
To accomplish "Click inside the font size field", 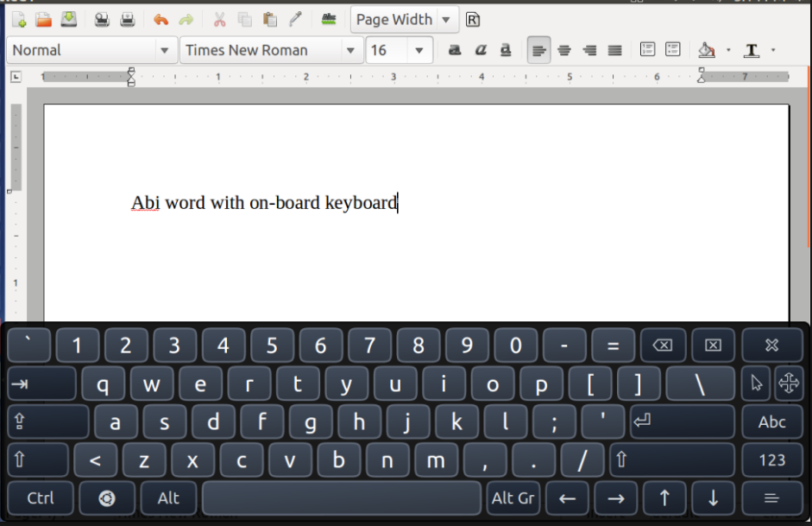I will click(x=387, y=50).
